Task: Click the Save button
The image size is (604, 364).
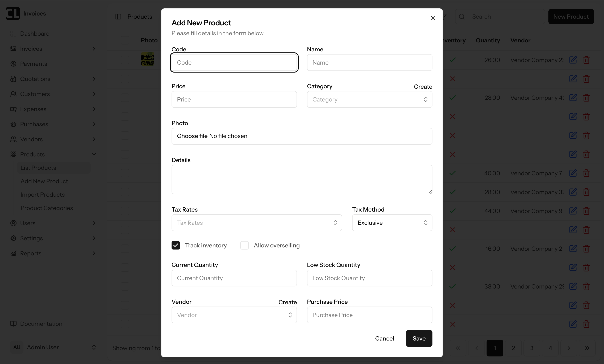Action: tap(419, 338)
